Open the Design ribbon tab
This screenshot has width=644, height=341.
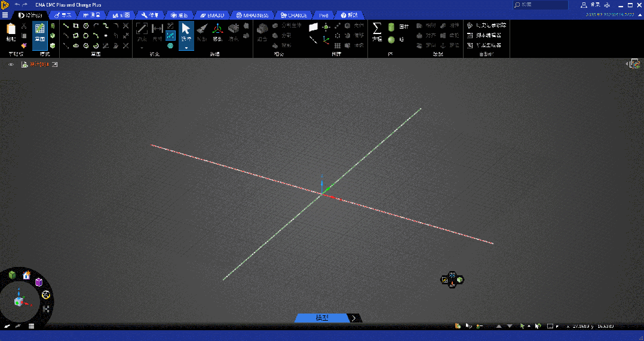click(x=31, y=15)
